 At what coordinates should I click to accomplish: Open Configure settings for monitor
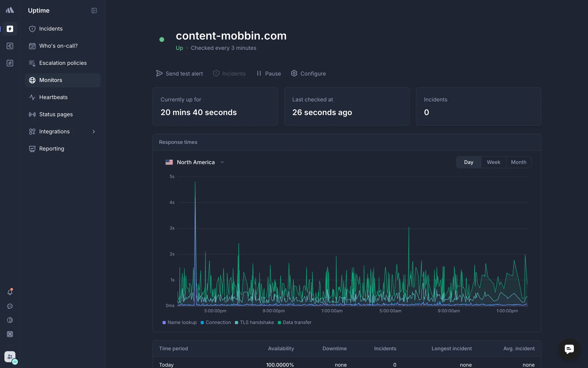click(x=308, y=74)
